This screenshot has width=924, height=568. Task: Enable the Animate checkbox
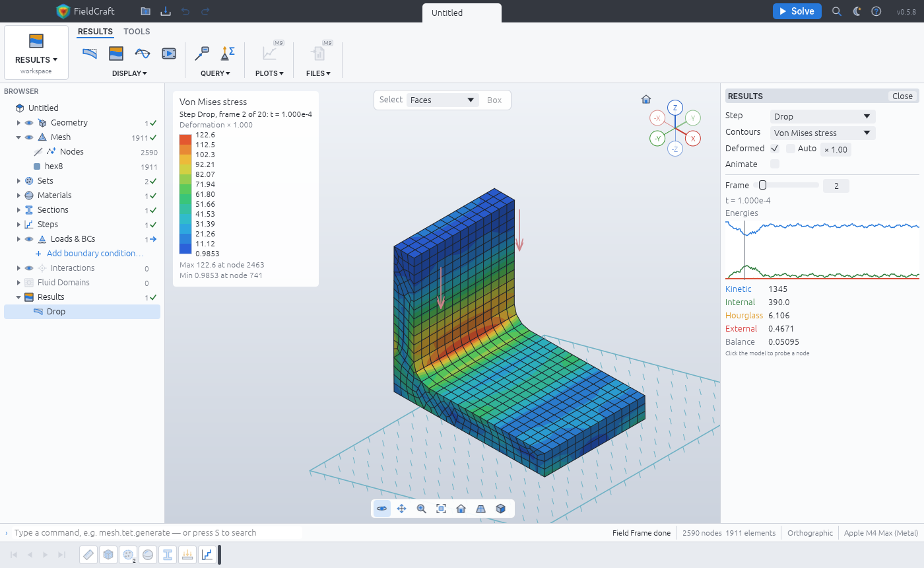tap(775, 164)
